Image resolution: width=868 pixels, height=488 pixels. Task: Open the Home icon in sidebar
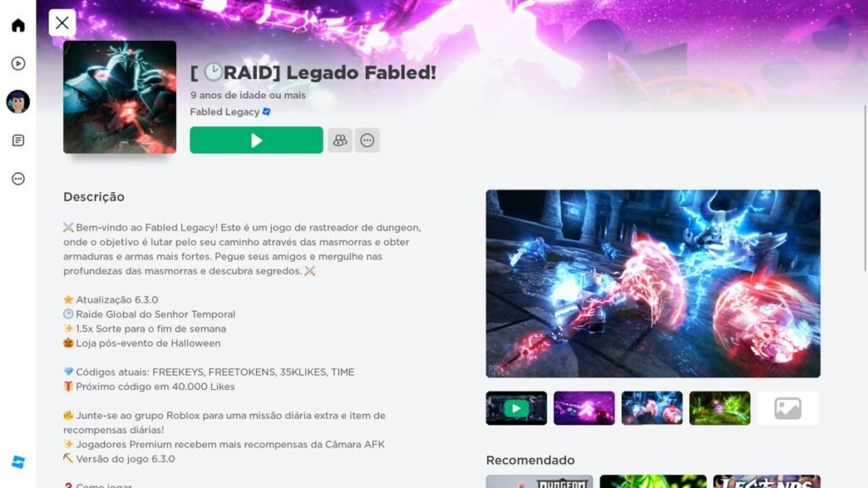pos(19,25)
